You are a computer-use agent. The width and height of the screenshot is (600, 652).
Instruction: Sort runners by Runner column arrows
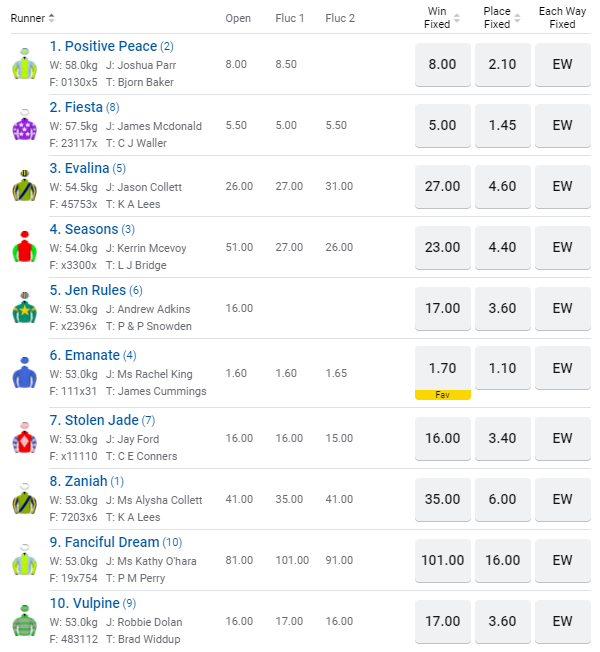click(52, 18)
